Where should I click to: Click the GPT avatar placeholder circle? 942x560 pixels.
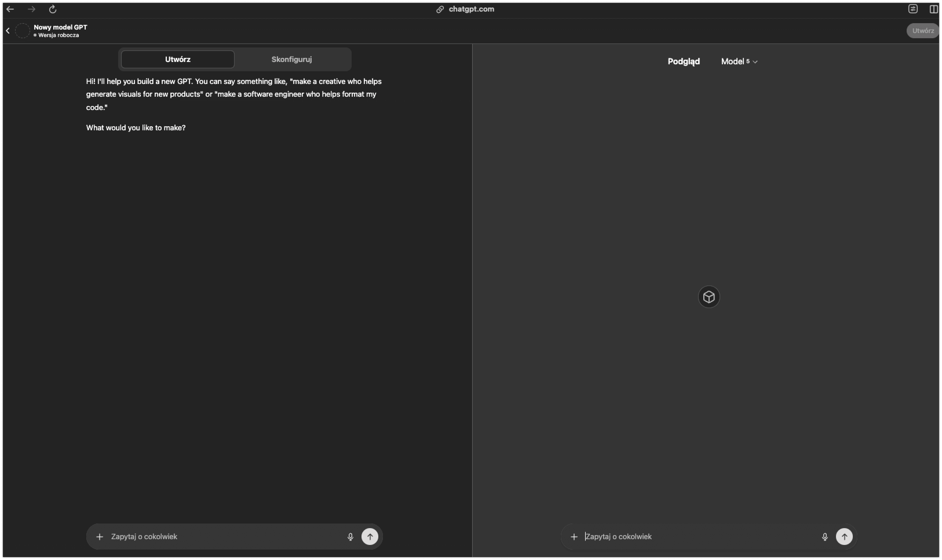point(22,31)
